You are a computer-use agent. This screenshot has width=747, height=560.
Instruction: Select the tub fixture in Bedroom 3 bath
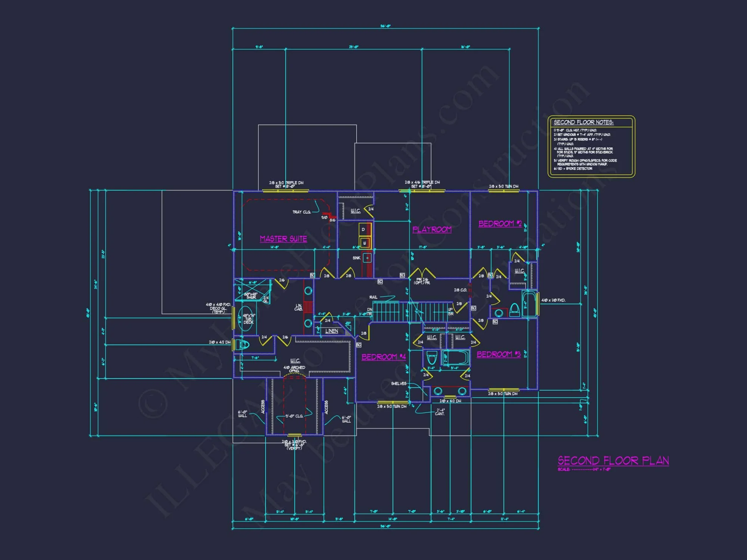(x=455, y=358)
